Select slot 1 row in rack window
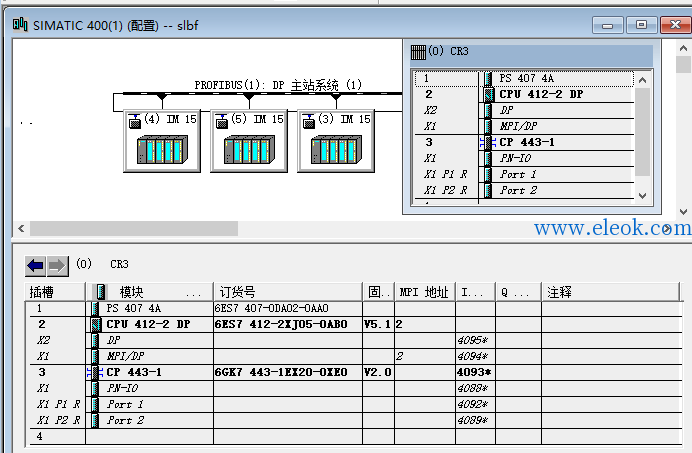Screen dimensions: 692x453 [x=524, y=79]
